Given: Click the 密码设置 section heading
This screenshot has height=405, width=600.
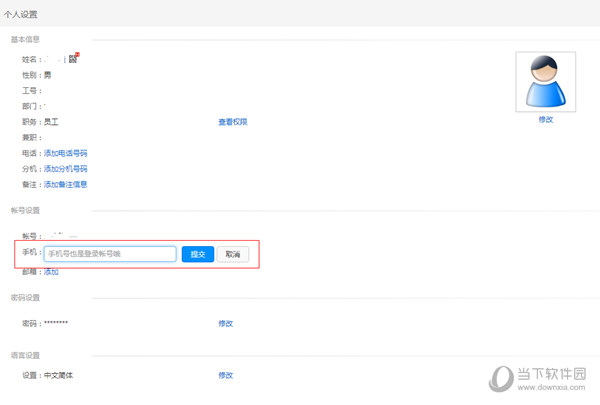Looking at the screenshot, I should coord(25,297).
